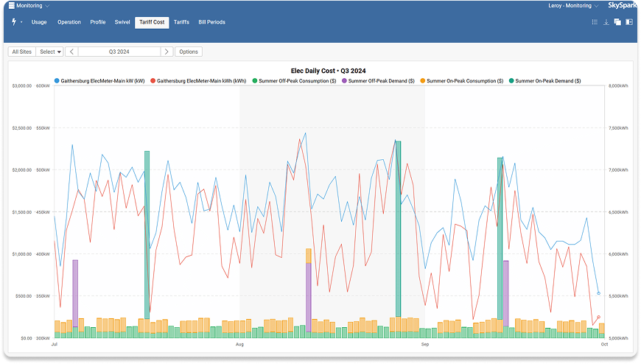This screenshot has width=641, height=364.
Task: Click the Options button
Action: click(x=189, y=52)
